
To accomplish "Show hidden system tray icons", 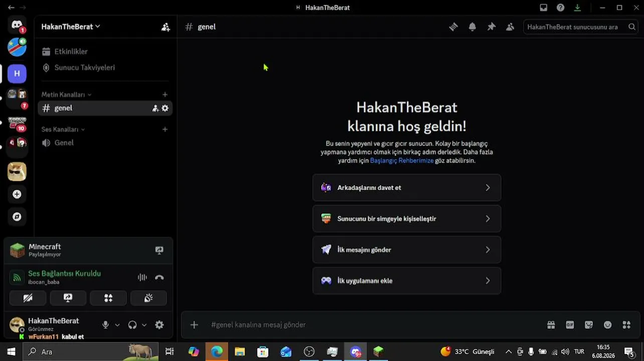I will tap(509, 352).
